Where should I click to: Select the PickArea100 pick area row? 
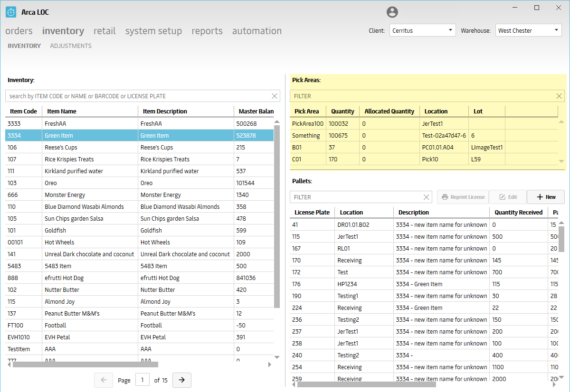click(424, 123)
